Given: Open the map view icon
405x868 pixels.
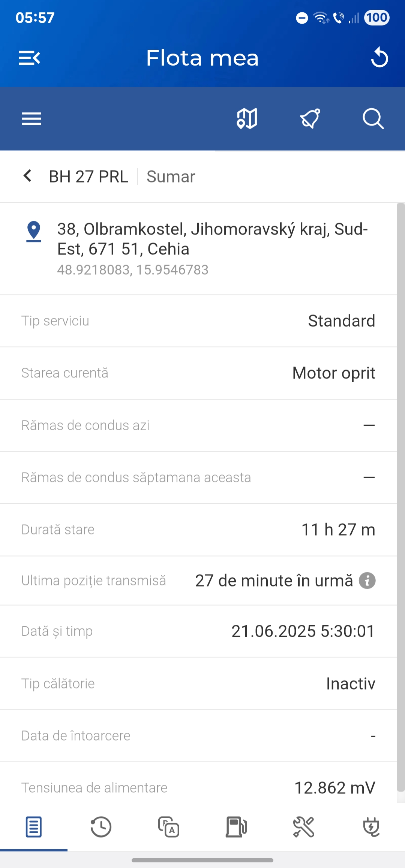Looking at the screenshot, I should click(247, 119).
